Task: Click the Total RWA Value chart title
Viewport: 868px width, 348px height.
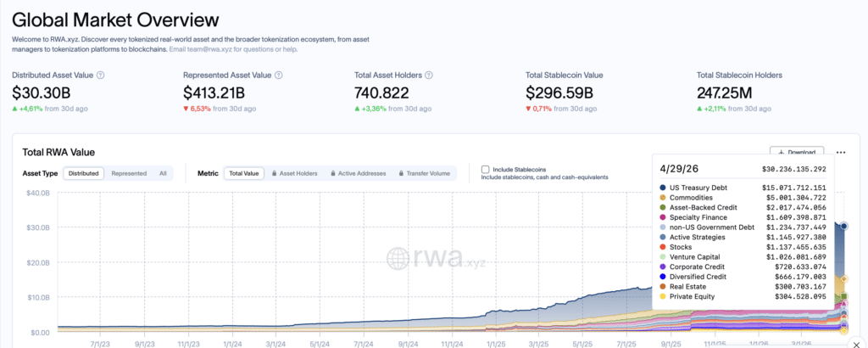Action: tap(58, 151)
